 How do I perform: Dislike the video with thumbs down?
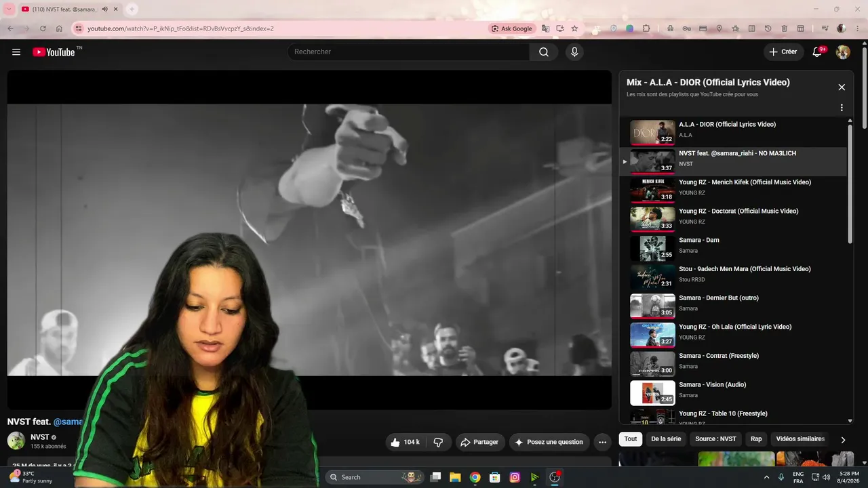tap(438, 442)
